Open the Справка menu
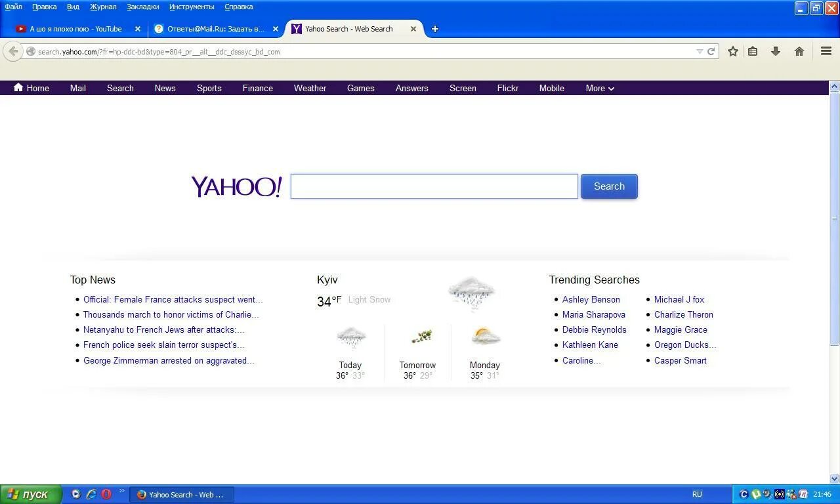 click(238, 7)
